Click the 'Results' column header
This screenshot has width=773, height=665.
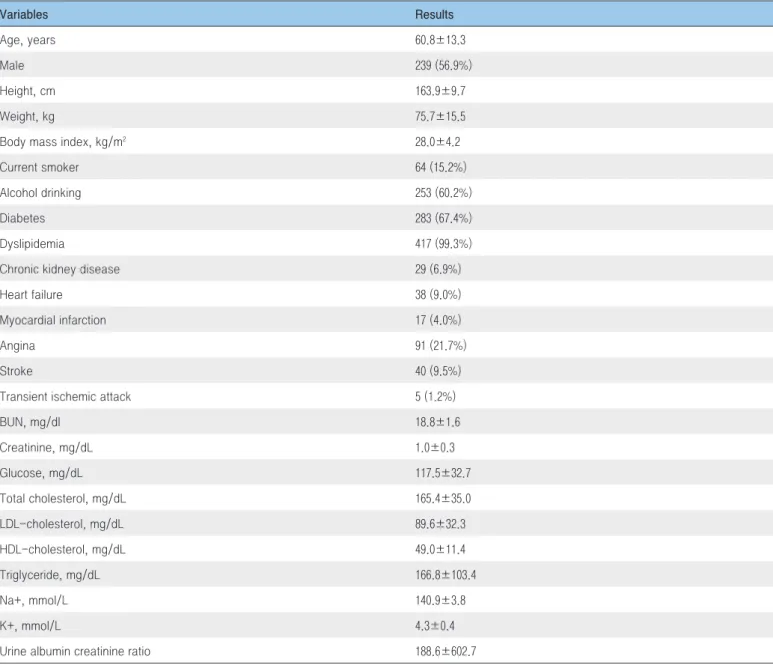(434, 15)
